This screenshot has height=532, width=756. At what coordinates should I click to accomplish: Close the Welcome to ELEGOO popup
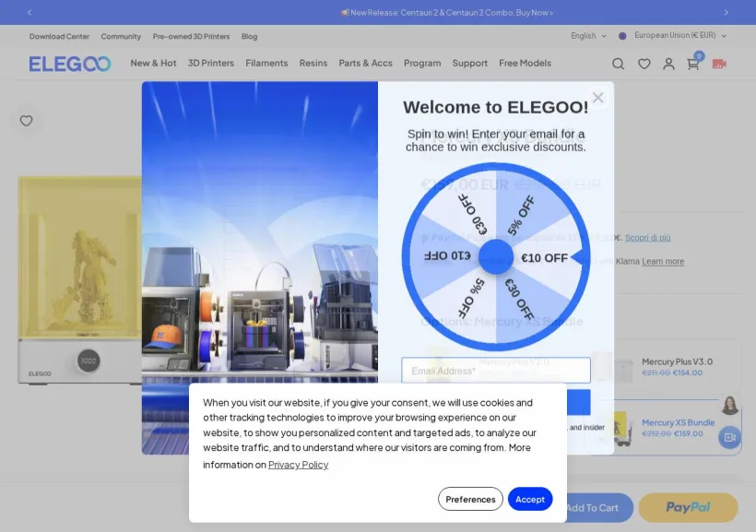coord(597,98)
